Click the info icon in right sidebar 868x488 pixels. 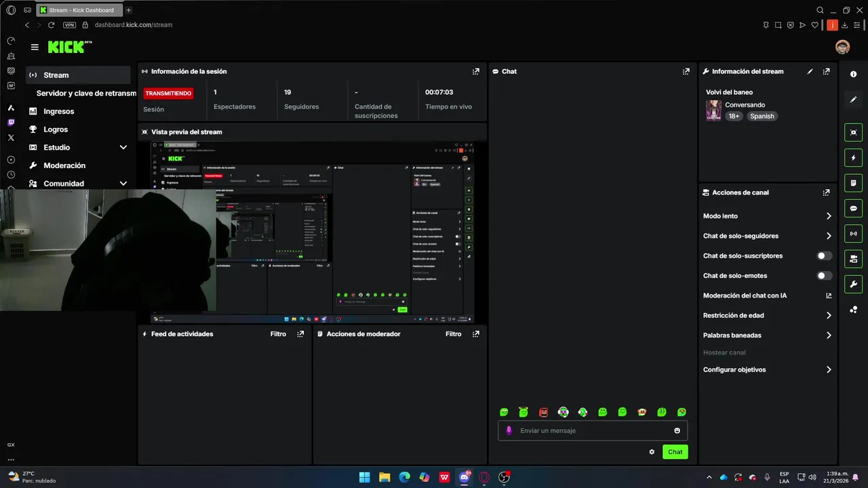coord(853,75)
